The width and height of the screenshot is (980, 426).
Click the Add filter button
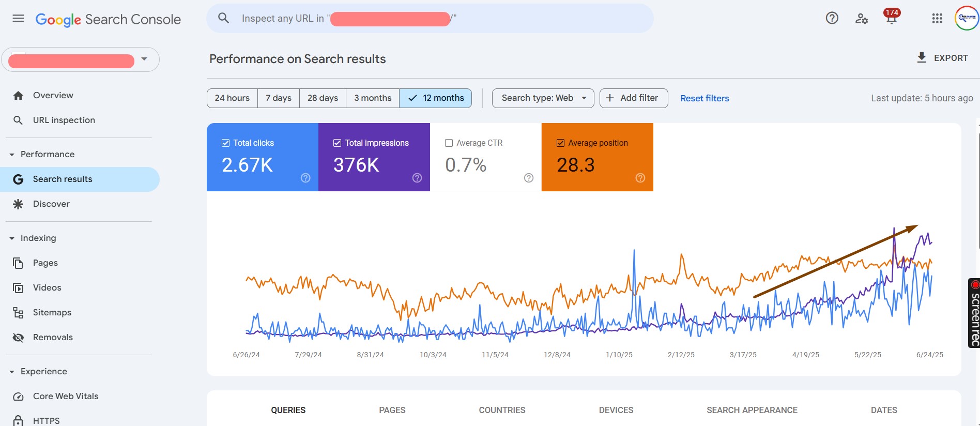[634, 98]
